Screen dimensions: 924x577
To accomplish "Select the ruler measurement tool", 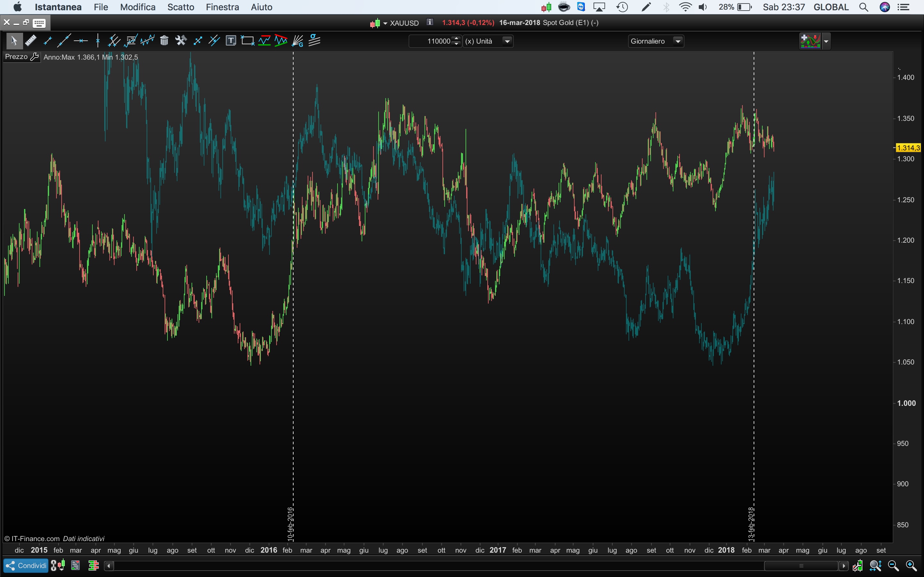I will (30, 40).
